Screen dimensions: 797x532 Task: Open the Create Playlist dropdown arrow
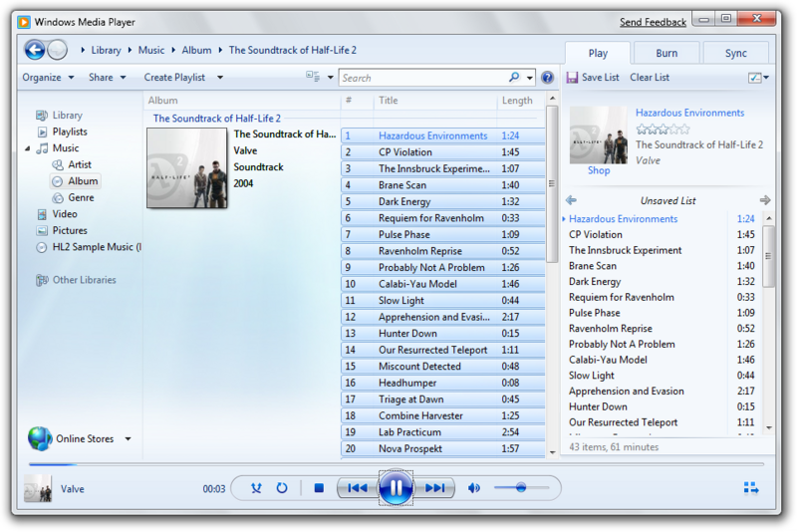click(x=220, y=78)
